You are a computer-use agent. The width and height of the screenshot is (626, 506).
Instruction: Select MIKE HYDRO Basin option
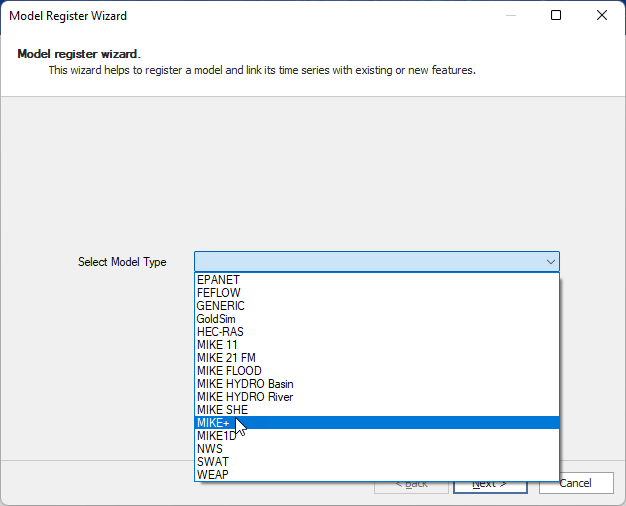[377, 384]
